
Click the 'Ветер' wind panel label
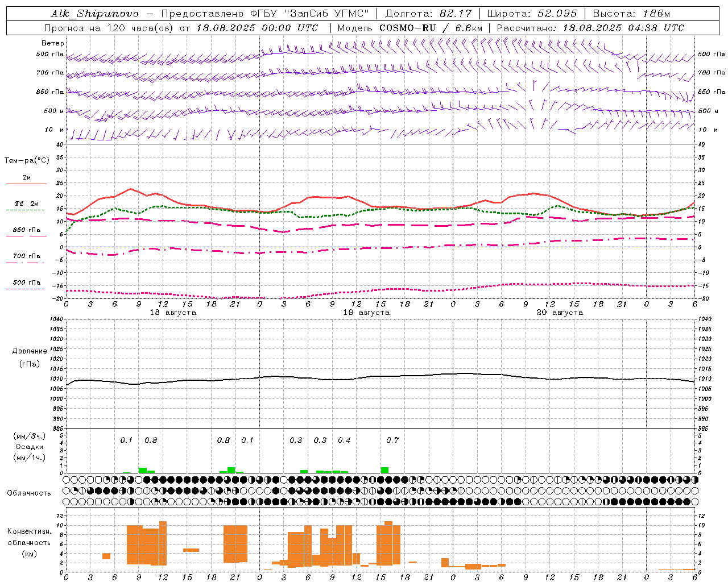(x=53, y=43)
